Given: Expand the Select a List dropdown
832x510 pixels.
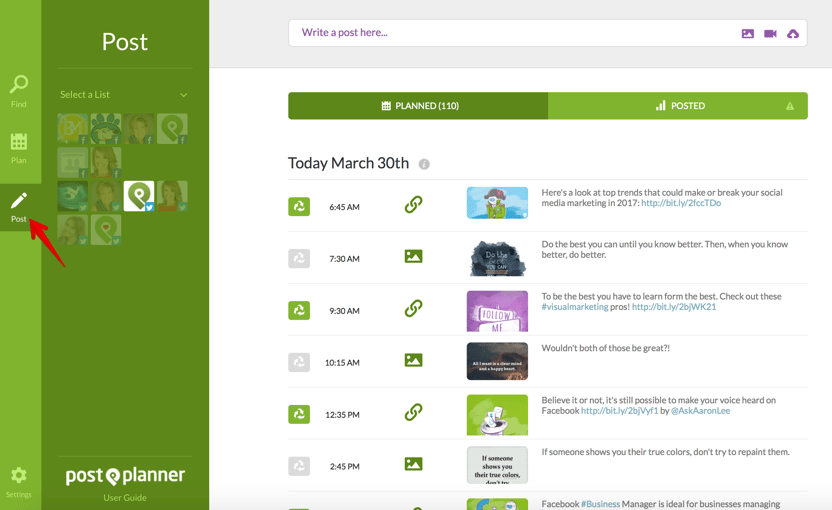Looking at the screenshot, I should pos(124,94).
